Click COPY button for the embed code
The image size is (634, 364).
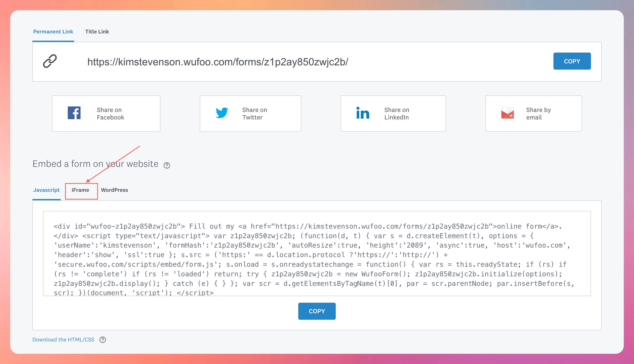pyautogui.click(x=317, y=311)
